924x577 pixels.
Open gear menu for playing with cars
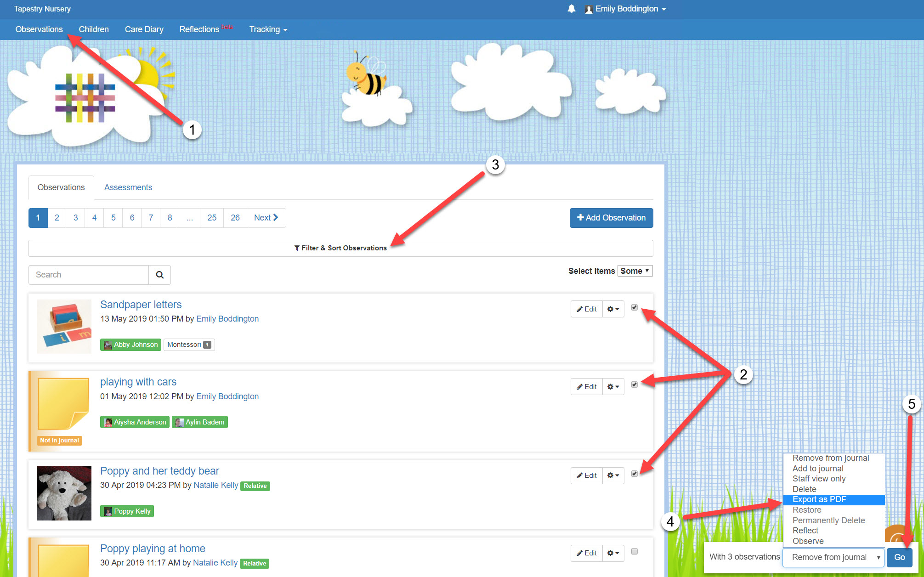tap(613, 387)
